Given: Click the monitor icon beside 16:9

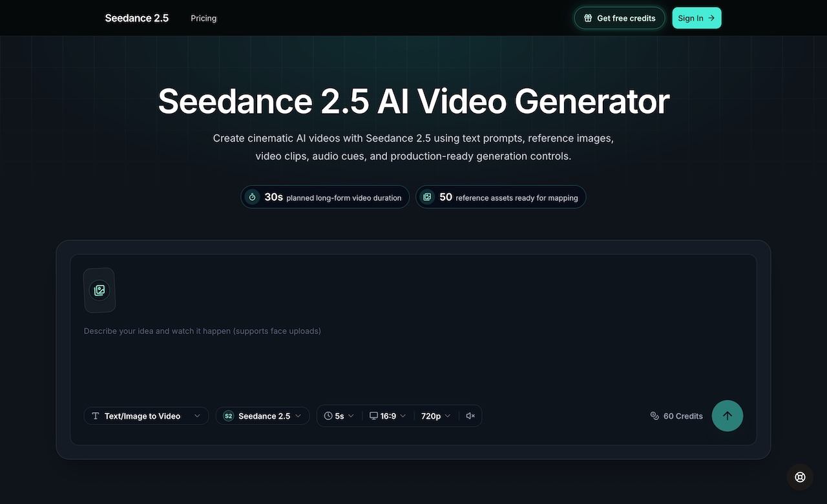Looking at the screenshot, I should [x=373, y=416].
